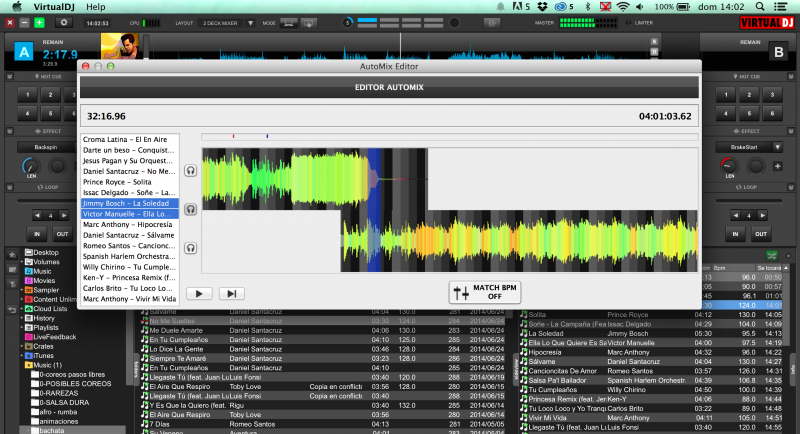The height and width of the screenshot is (434, 800).
Task: Expand the Volumes tree node
Action: click(21, 262)
